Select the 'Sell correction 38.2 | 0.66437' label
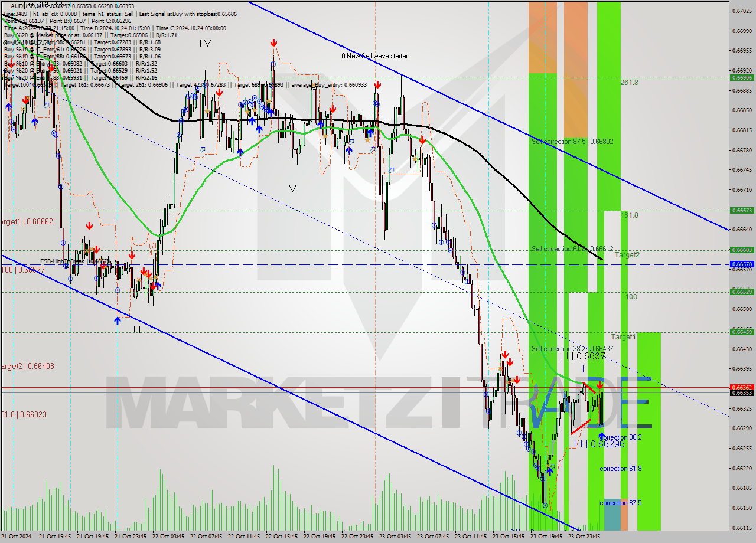Screen dimensions: 756x543 tap(572, 349)
